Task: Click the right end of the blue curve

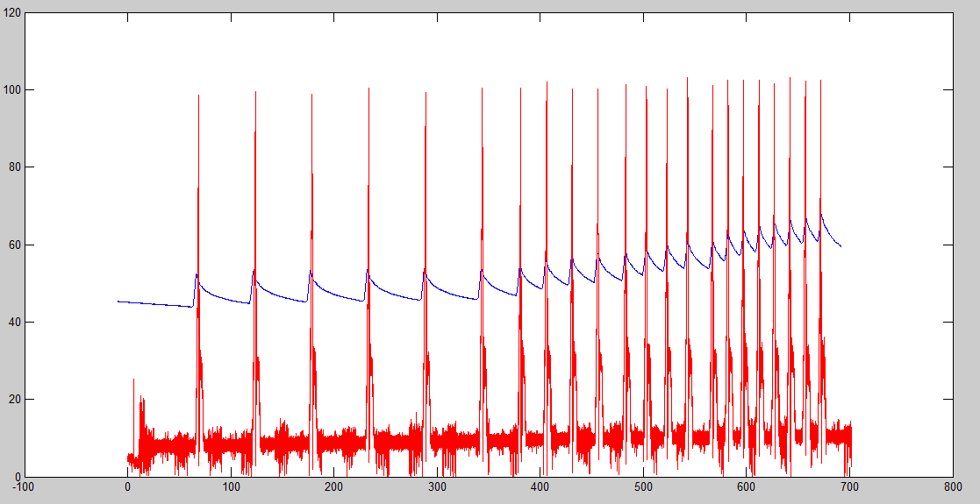Action: (841, 246)
